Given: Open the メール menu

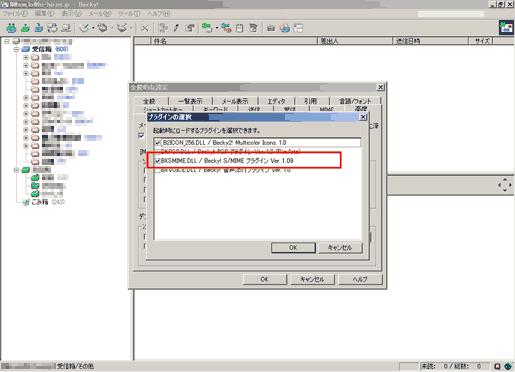Looking at the screenshot, I should [x=100, y=14].
